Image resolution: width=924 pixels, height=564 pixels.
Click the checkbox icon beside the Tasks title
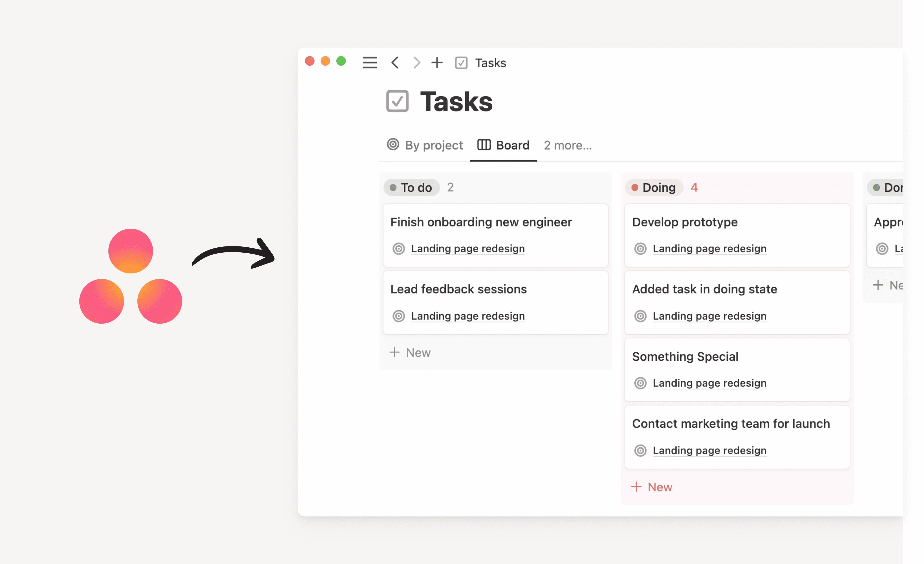397,101
